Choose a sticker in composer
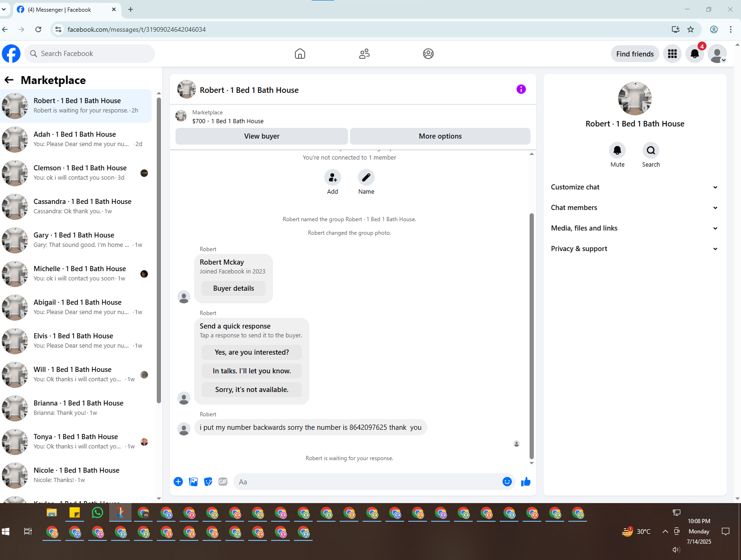This screenshot has width=741, height=560. click(208, 482)
